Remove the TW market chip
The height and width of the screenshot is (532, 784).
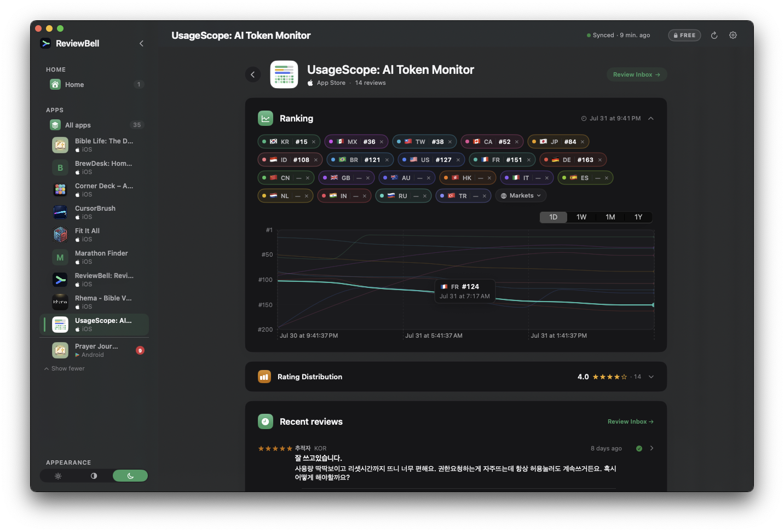pyautogui.click(x=450, y=142)
